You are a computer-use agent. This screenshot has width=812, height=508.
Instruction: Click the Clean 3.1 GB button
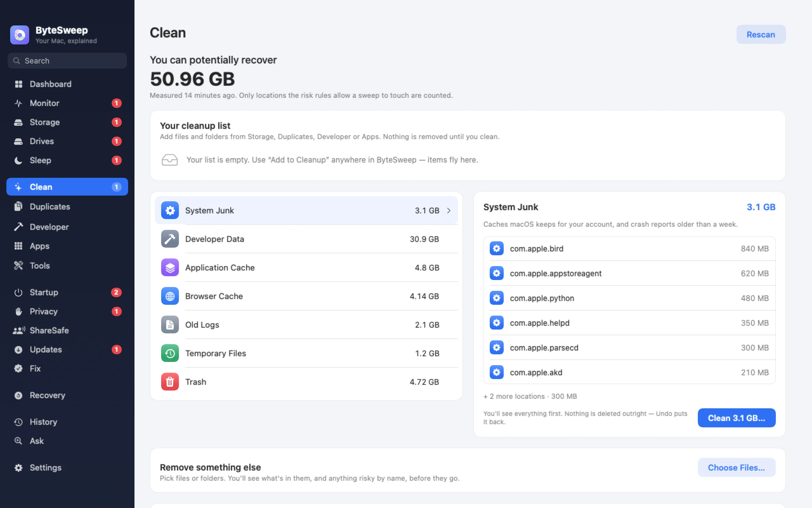(x=737, y=418)
